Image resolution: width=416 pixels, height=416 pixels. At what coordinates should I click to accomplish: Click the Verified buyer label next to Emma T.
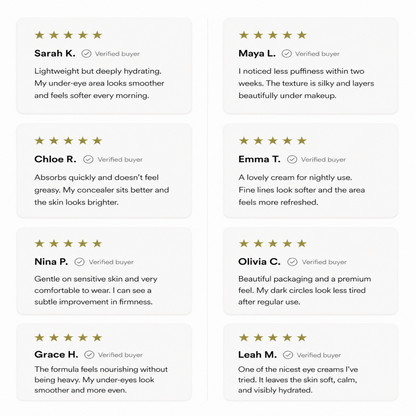(x=323, y=160)
